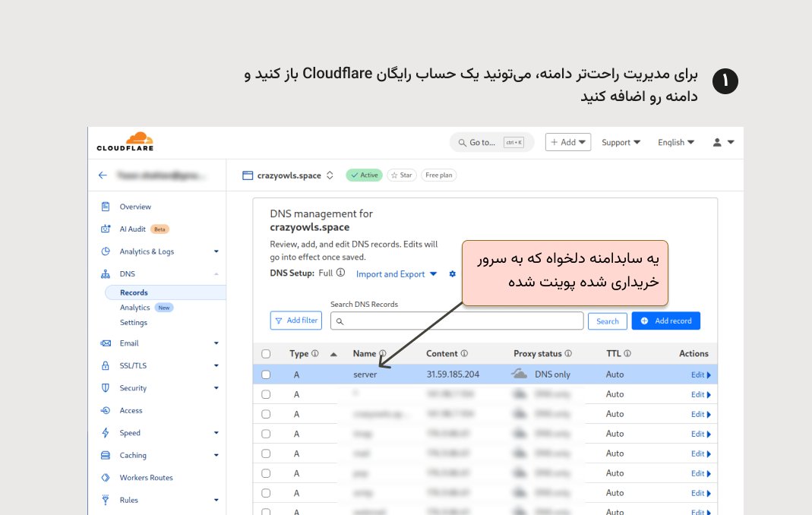This screenshot has width=812, height=515.
Task: Click the Rules icon
Action: (106, 500)
